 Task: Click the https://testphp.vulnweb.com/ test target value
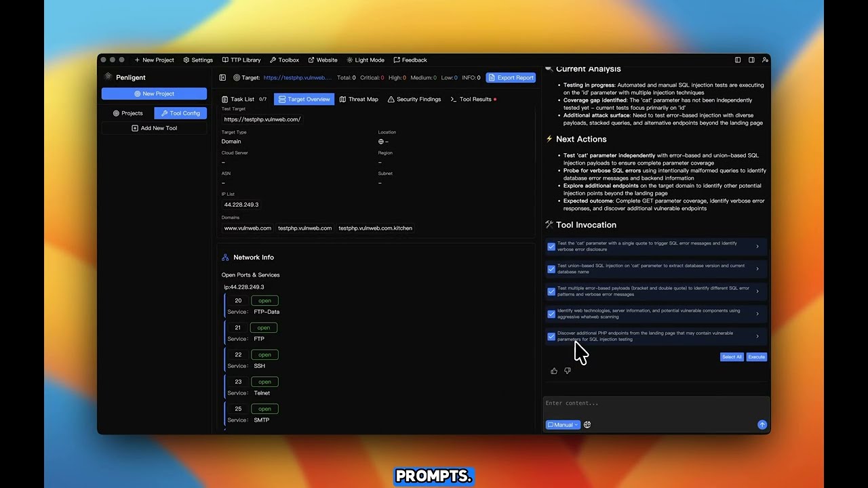coord(262,119)
